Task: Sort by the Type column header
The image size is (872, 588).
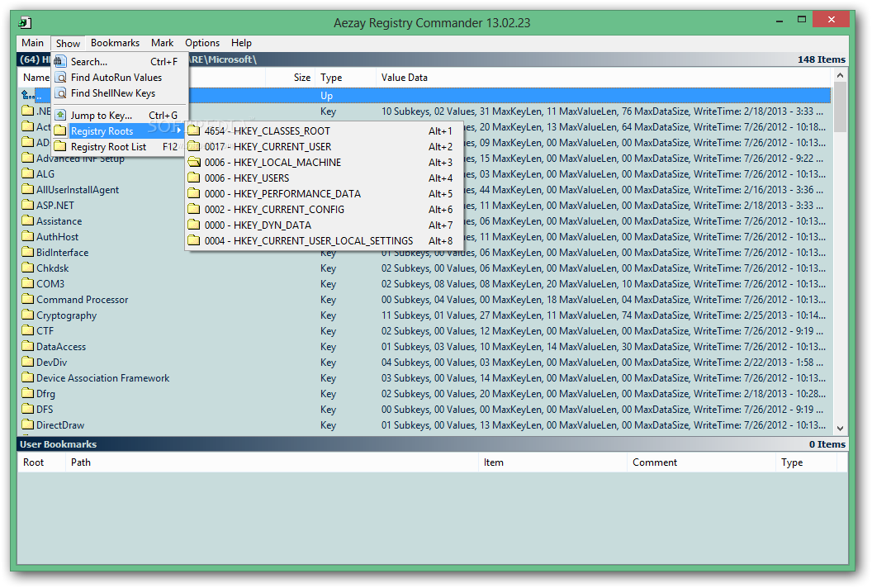Action: click(x=345, y=78)
